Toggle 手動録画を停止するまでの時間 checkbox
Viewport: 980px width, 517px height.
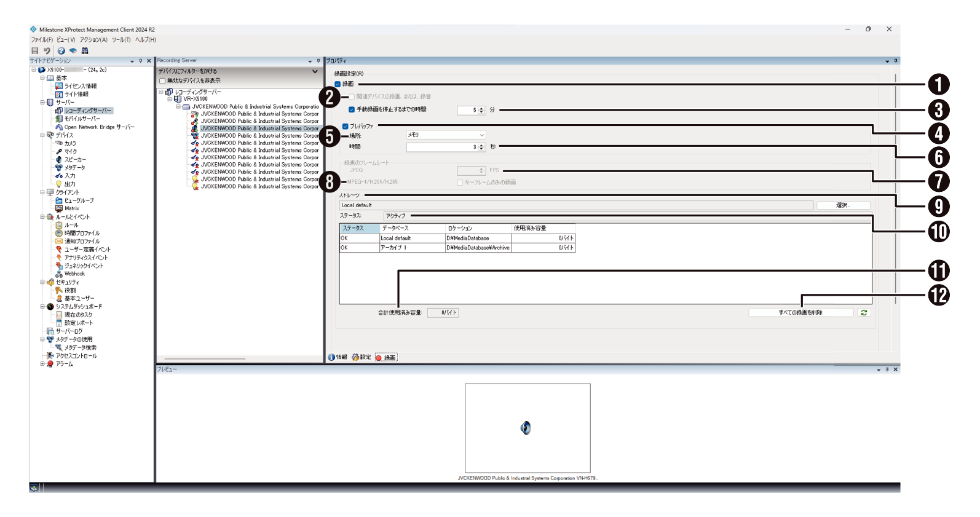click(352, 109)
